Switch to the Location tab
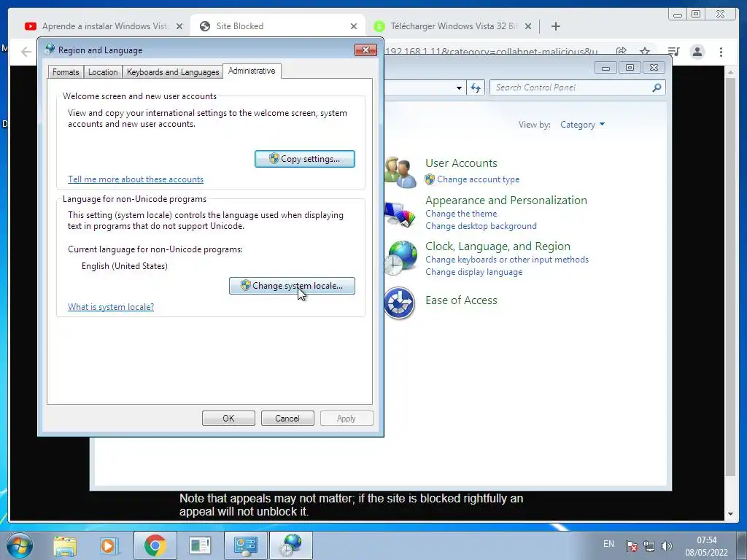 [x=103, y=72]
